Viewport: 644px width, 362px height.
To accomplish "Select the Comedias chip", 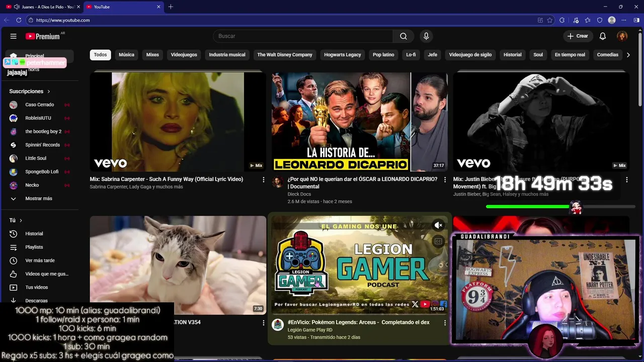I will coord(607,55).
